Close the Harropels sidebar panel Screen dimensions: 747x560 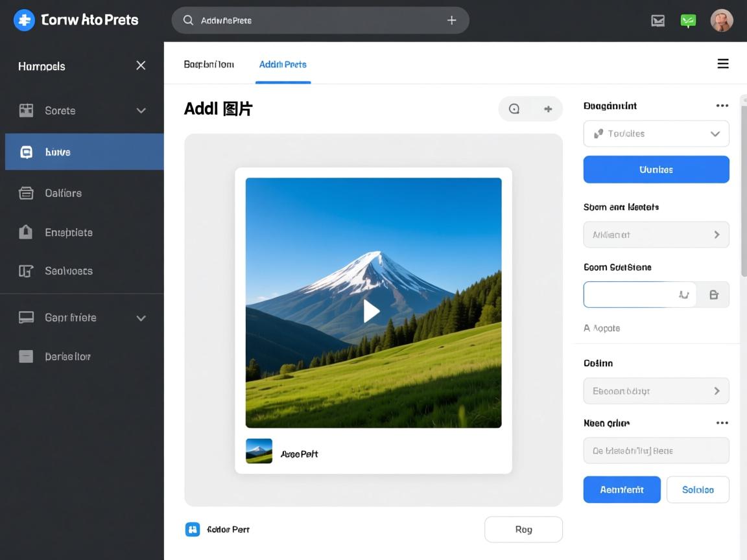141,65
